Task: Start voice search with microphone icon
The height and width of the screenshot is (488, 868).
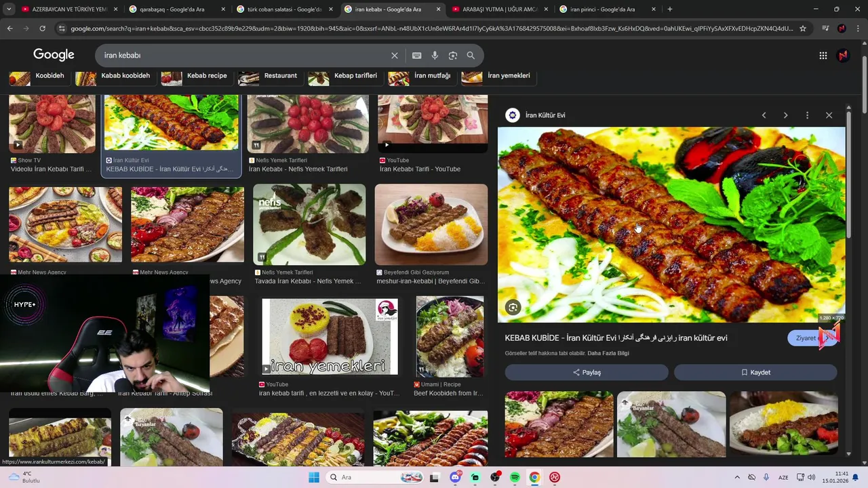Action: [x=435, y=56]
